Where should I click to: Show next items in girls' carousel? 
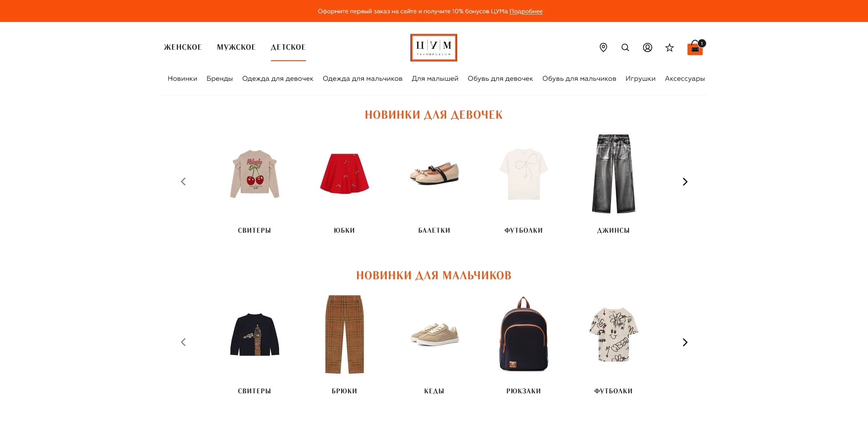coord(685,182)
